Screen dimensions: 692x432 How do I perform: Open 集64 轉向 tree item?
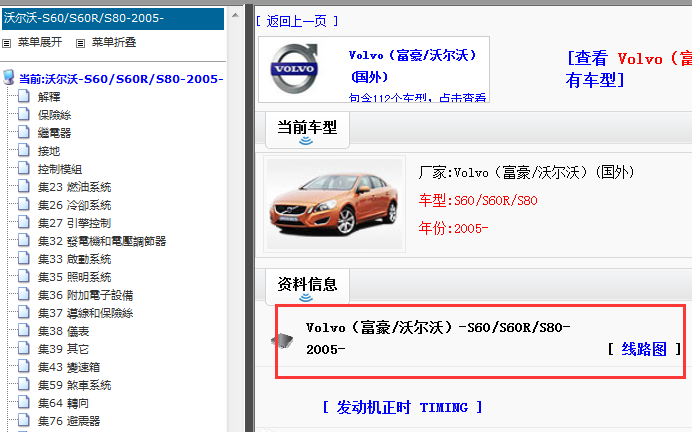(x=64, y=403)
